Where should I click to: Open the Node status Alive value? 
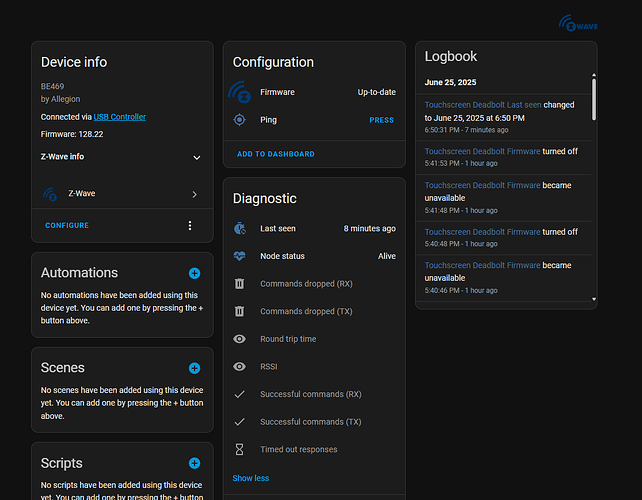point(387,256)
